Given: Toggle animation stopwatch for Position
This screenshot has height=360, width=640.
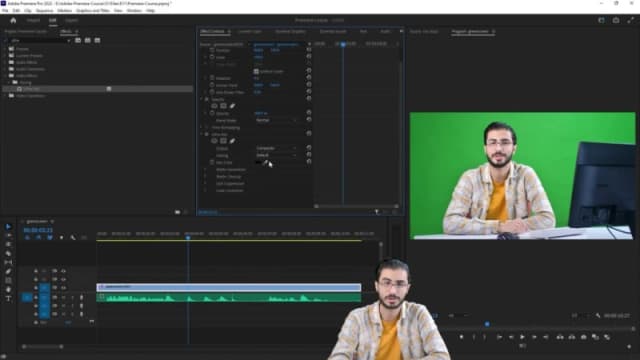Looking at the screenshot, I should [x=212, y=50].
